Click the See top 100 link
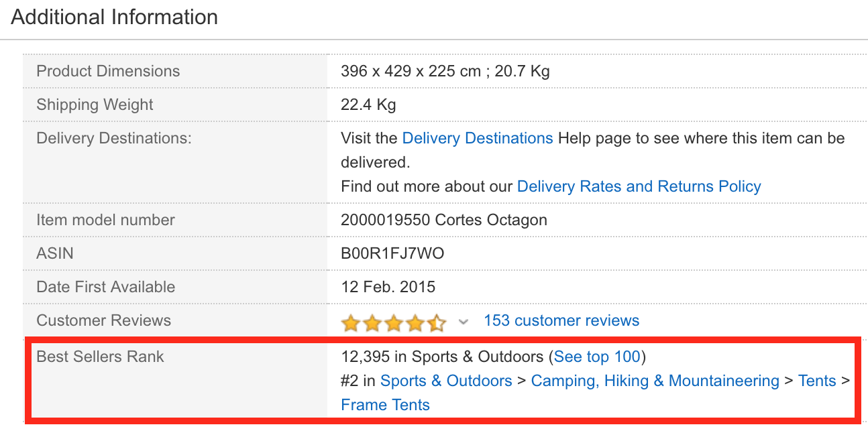The width and height of the screenshot is (868, 433). pyautogui.click(x=597, y=357)
